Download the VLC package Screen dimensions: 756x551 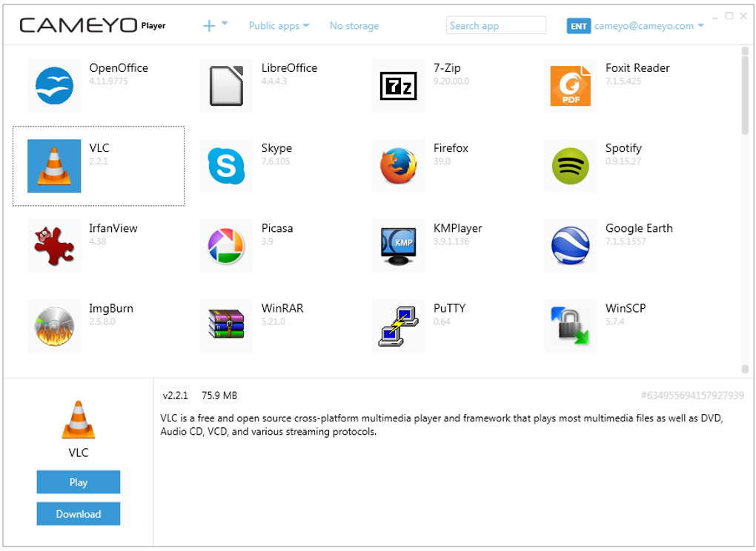[x=78, y=514]
